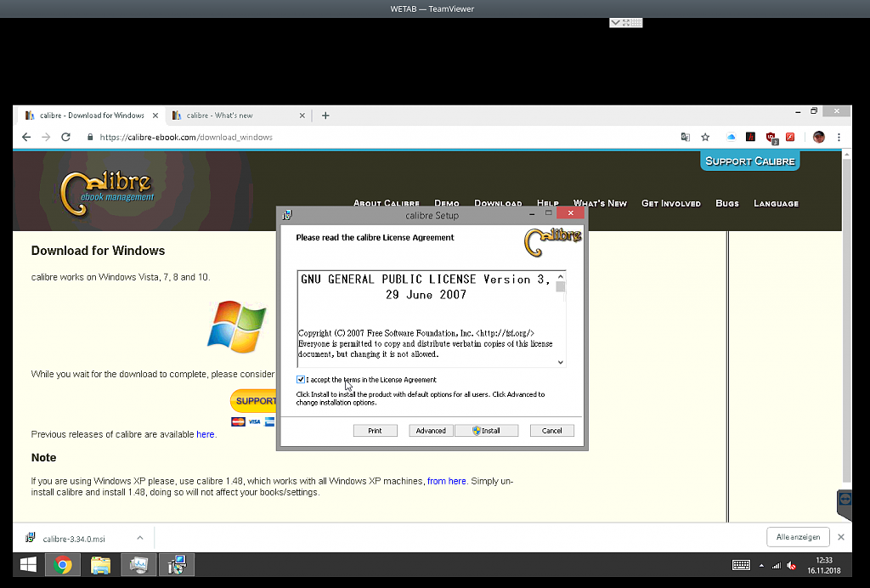Cancel the calibre Setup dialog

point(551,431)
